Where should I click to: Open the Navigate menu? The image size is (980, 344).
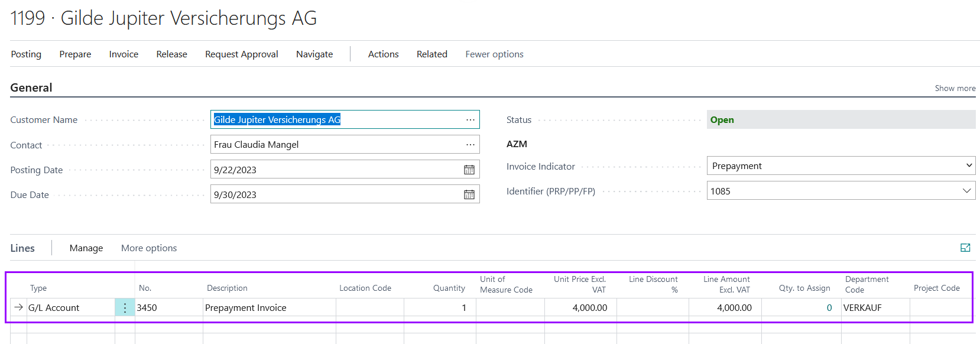[314, 54]
